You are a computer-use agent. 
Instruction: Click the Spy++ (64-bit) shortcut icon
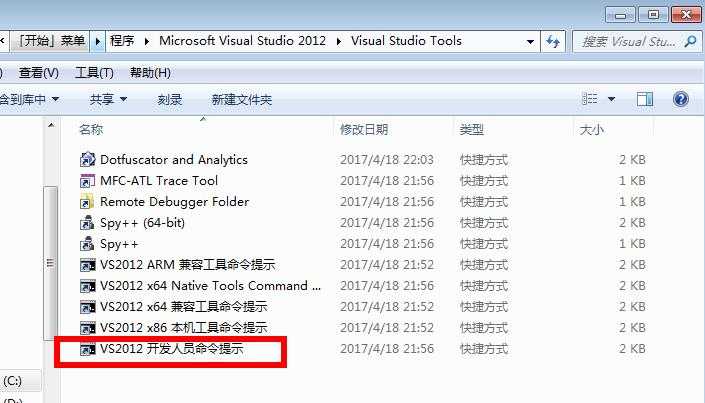[87, 223]
